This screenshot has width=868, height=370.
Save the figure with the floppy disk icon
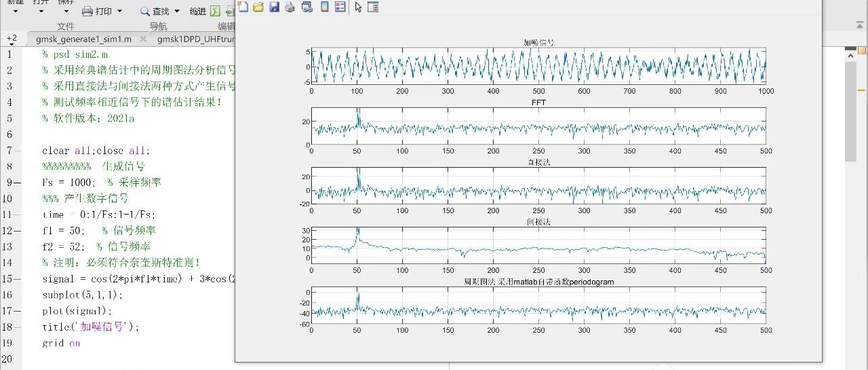274,7
